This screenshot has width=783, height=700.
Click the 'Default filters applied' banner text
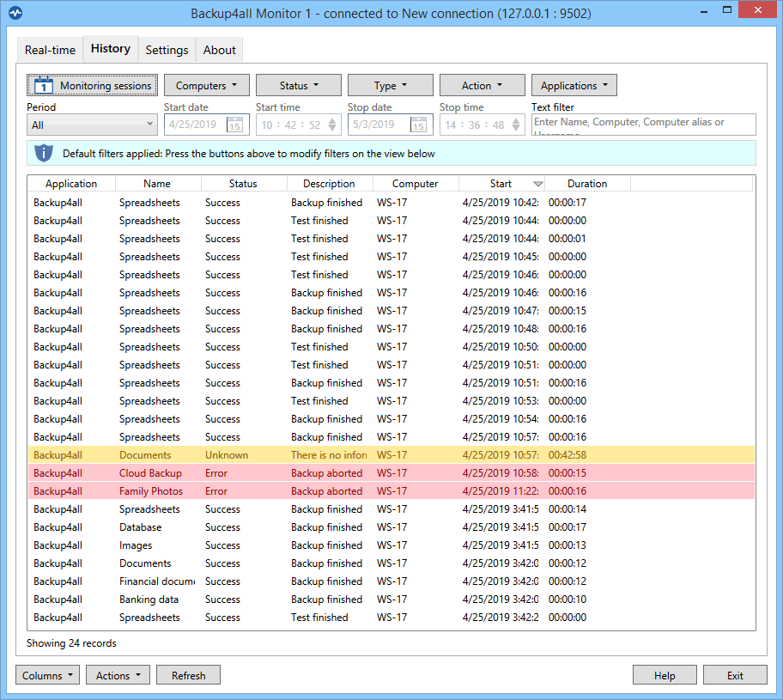click(249, 154)
